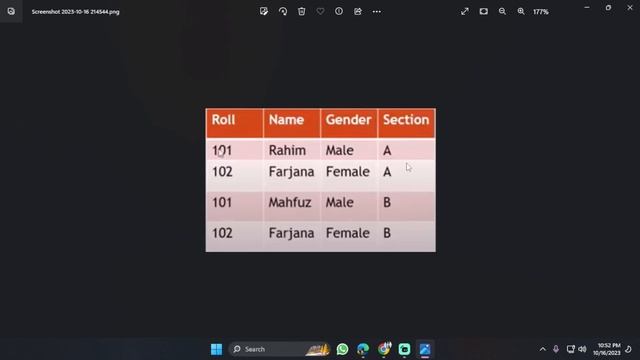The height and width of the screenshot is (360, 640).
Task: Zoom in with the plus magnifier
Action: pos(521,11)
